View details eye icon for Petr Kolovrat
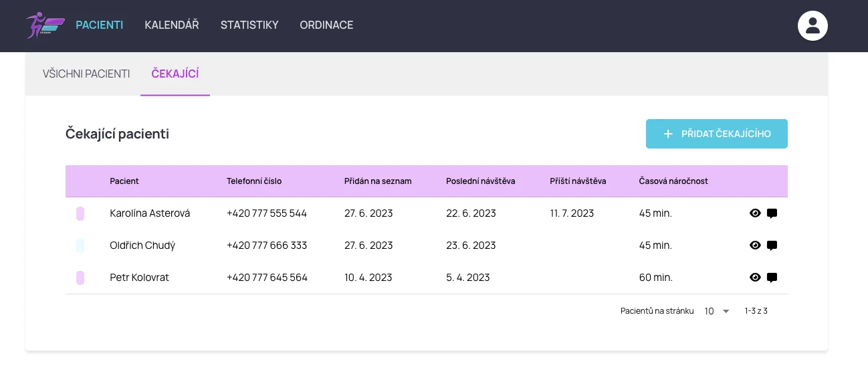The image size is (868, 390). pos(755,278)
